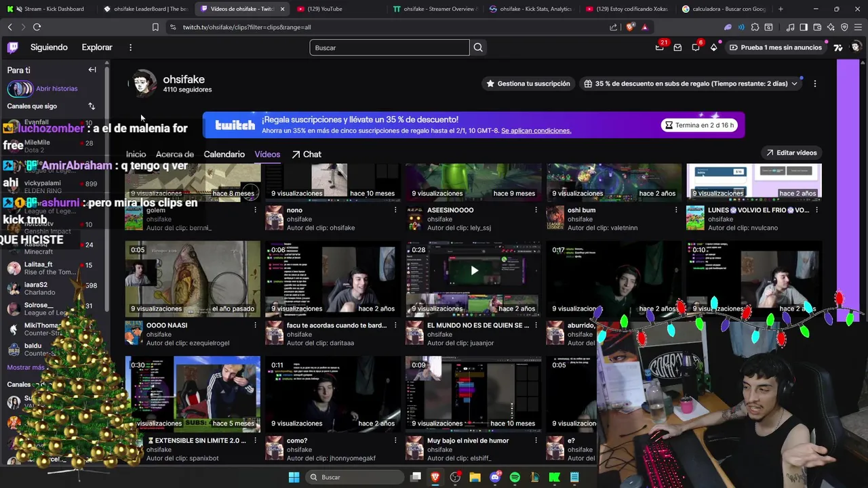
Task: Open a new browser tab with plus button
Action: (781, 9)
